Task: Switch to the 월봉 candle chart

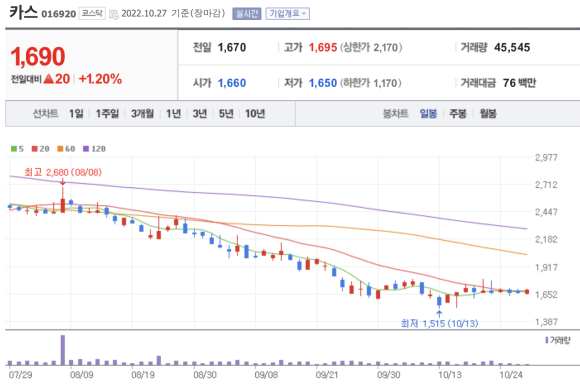Action: pos(488,114)
